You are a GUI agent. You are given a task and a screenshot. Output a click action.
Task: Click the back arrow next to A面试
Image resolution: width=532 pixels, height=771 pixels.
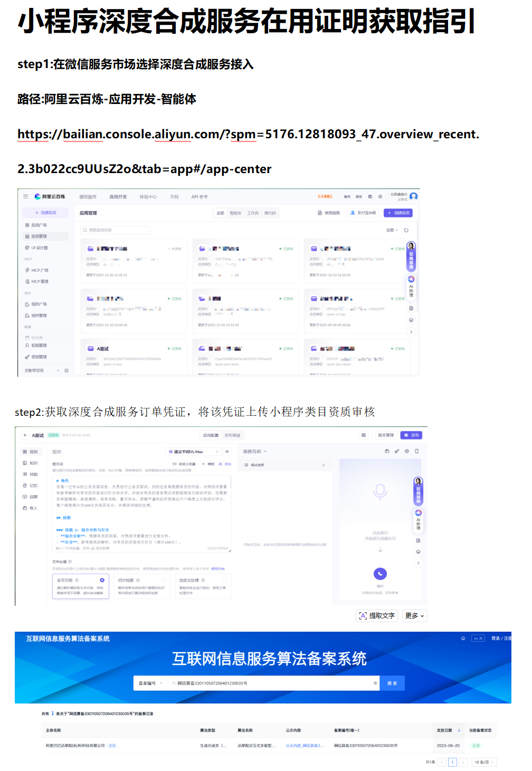(25, 435)
